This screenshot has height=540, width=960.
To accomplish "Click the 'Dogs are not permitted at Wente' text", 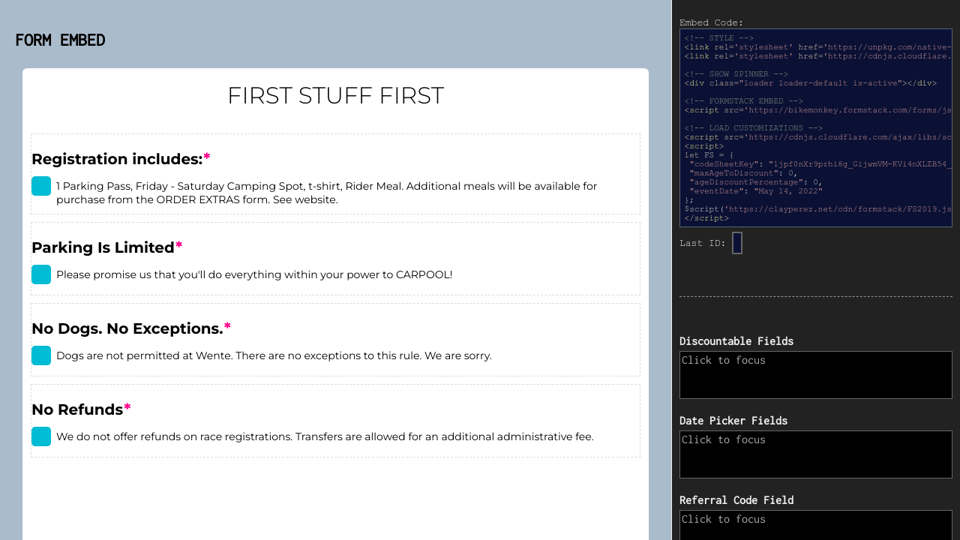I will [x=273, y=356].
